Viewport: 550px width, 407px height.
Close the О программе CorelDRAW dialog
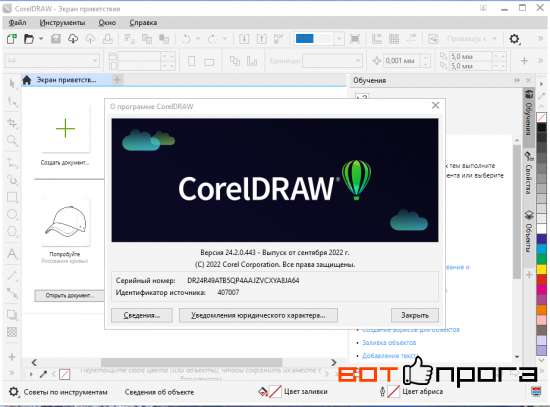(x=435, y=105)
